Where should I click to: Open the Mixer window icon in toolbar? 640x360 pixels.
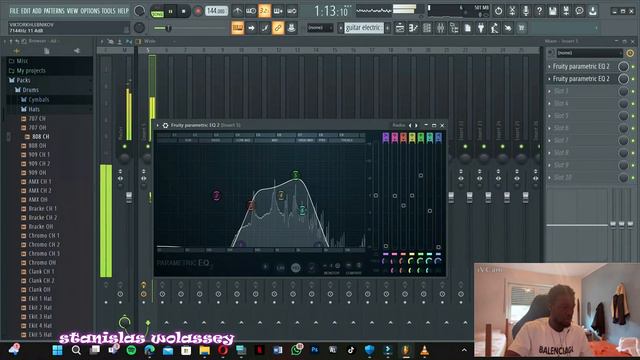coord(441,28)
